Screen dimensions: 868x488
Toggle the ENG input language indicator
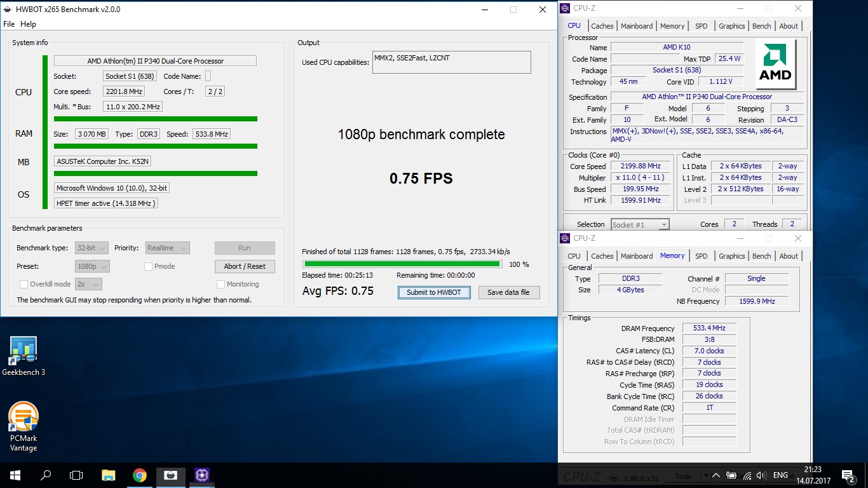tap(780, 475)
